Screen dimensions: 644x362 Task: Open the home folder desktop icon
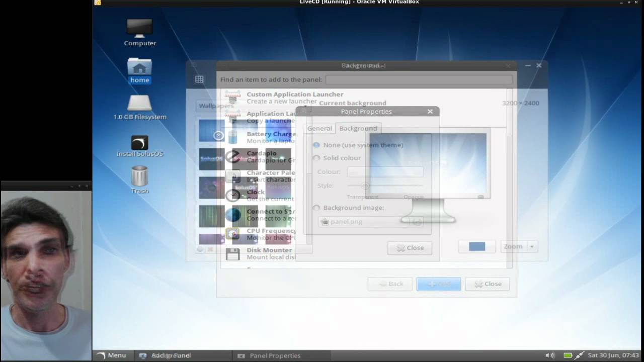pyautogui.click(x=139, y=70)
